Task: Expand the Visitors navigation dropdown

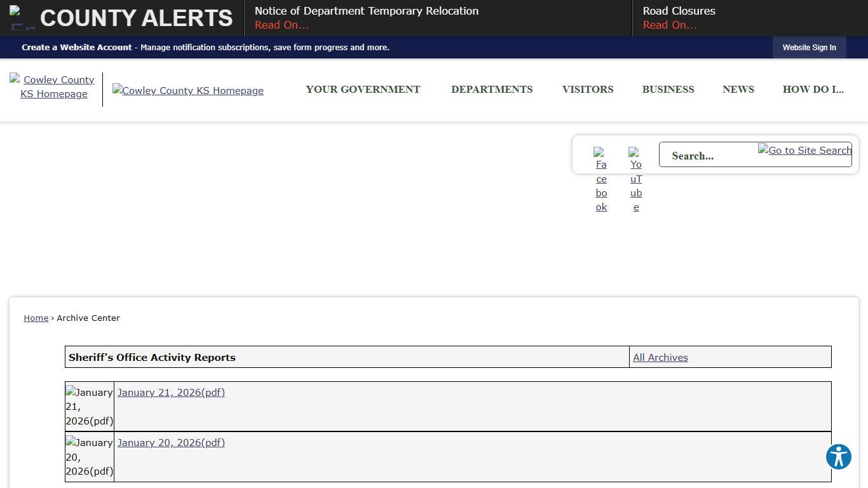Action: tap(587, 90)
